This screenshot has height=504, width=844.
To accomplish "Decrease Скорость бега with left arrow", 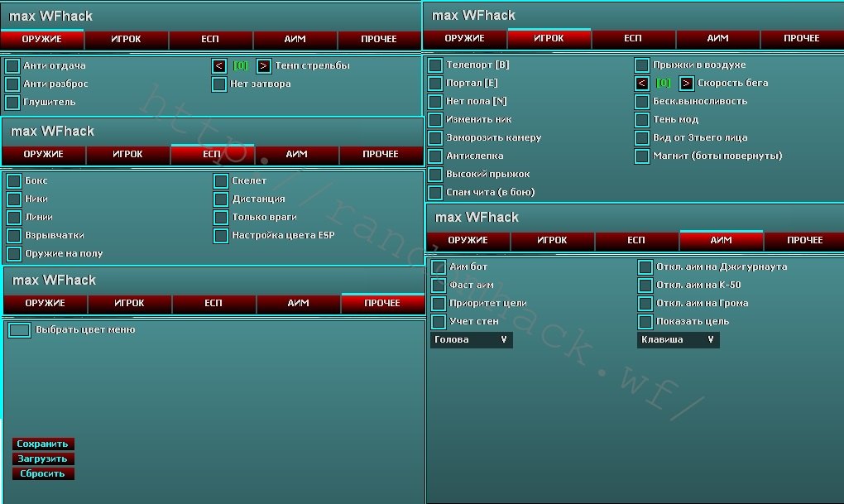I will (641, 83).
